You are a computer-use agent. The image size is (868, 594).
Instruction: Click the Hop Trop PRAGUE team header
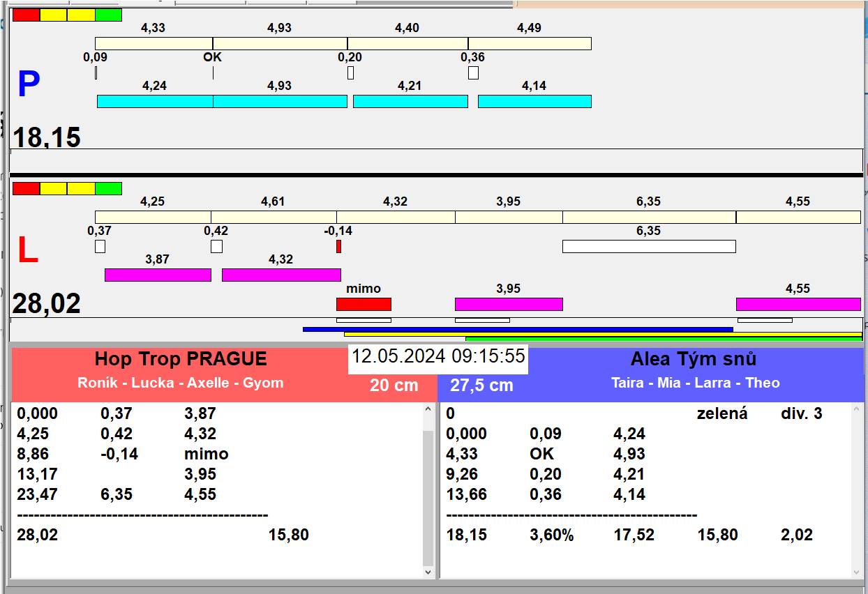pos(181,360)
